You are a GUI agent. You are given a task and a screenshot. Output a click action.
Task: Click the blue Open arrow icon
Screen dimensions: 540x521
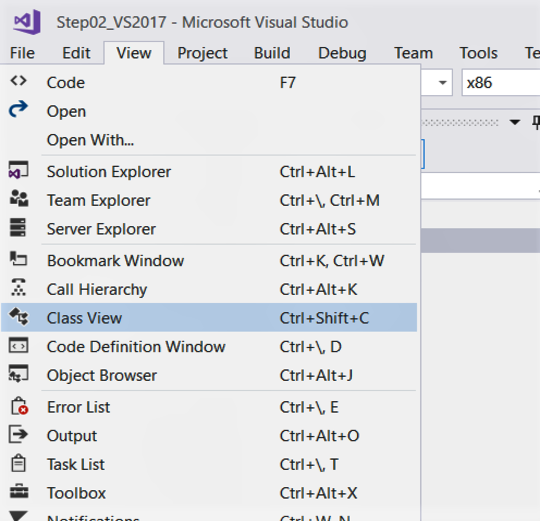[x=18, y=109]
